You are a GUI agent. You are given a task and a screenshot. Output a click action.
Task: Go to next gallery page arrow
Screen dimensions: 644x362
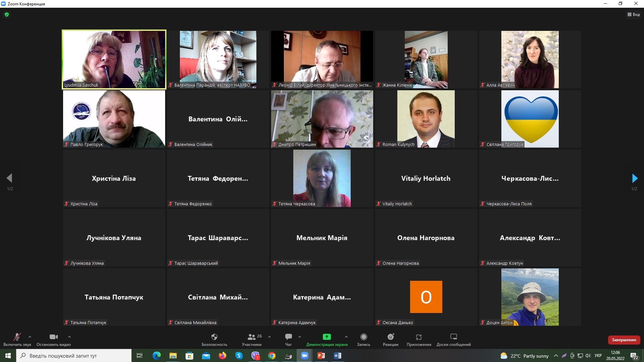634,178
